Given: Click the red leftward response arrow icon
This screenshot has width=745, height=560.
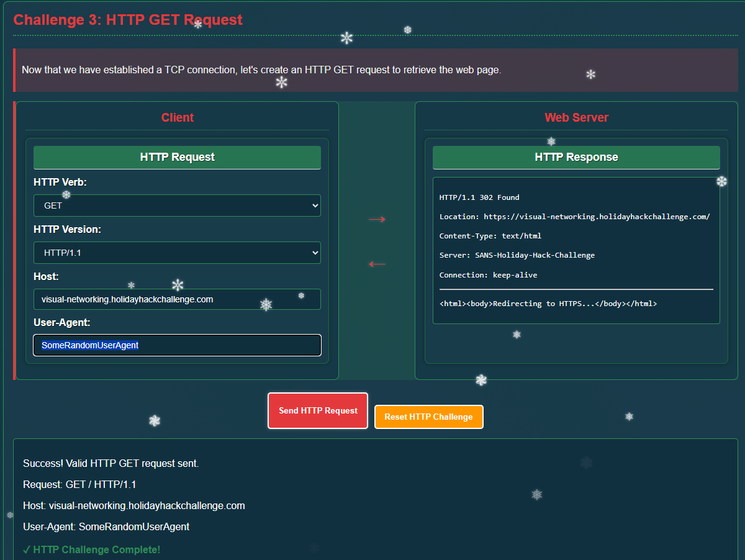Looking at the screenshot, I should 376,264.
